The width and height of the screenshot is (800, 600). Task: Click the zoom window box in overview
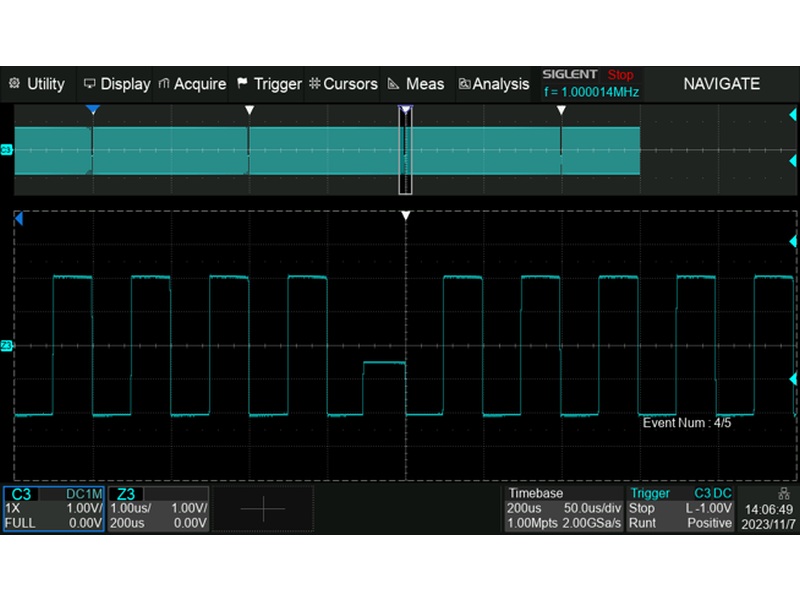pos(405,152)
